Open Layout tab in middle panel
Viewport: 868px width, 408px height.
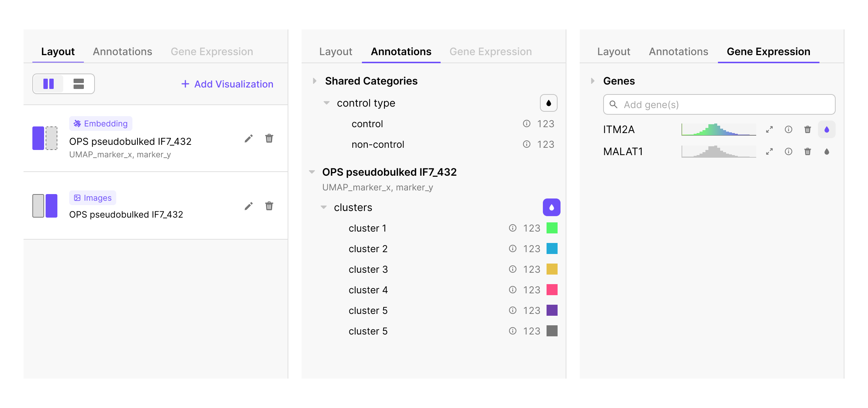(336, 51)
